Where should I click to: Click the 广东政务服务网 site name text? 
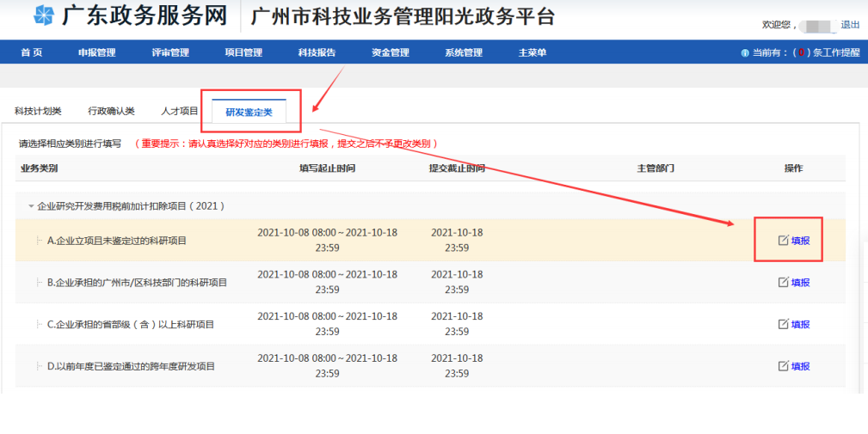point(145,15)
